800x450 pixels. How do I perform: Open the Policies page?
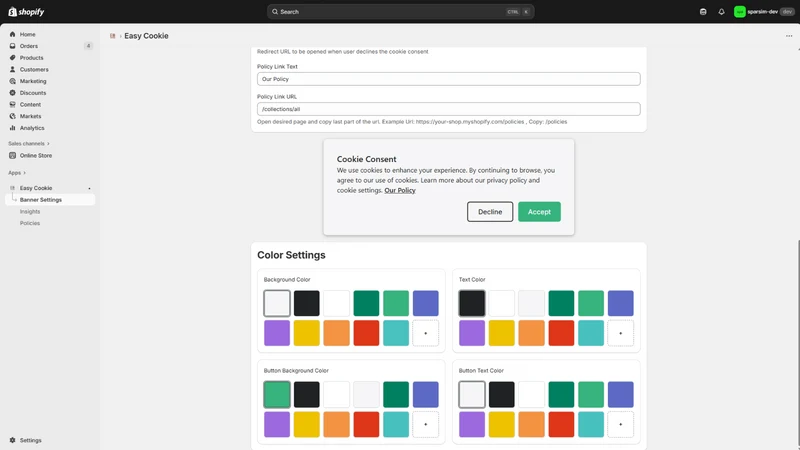[30, 223]
